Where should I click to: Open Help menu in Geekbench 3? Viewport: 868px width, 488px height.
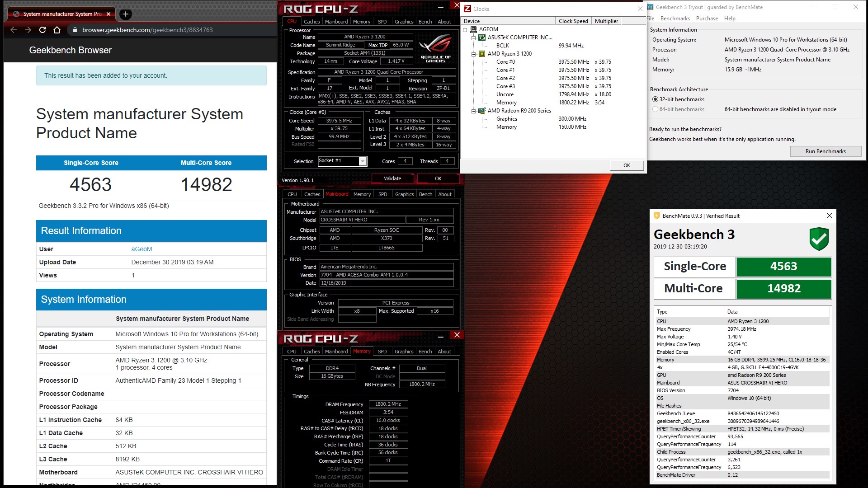pos(730,19)
